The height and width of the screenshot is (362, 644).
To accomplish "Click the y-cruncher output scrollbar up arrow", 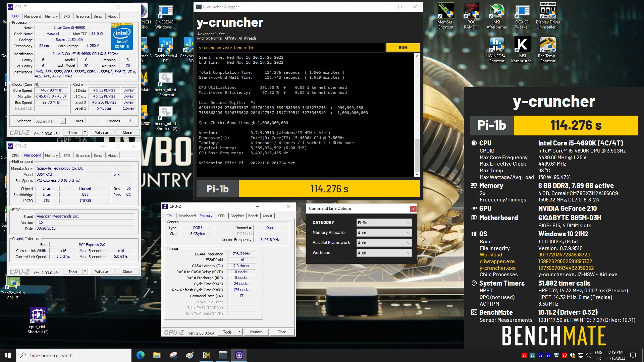I will tap(417, 56).
